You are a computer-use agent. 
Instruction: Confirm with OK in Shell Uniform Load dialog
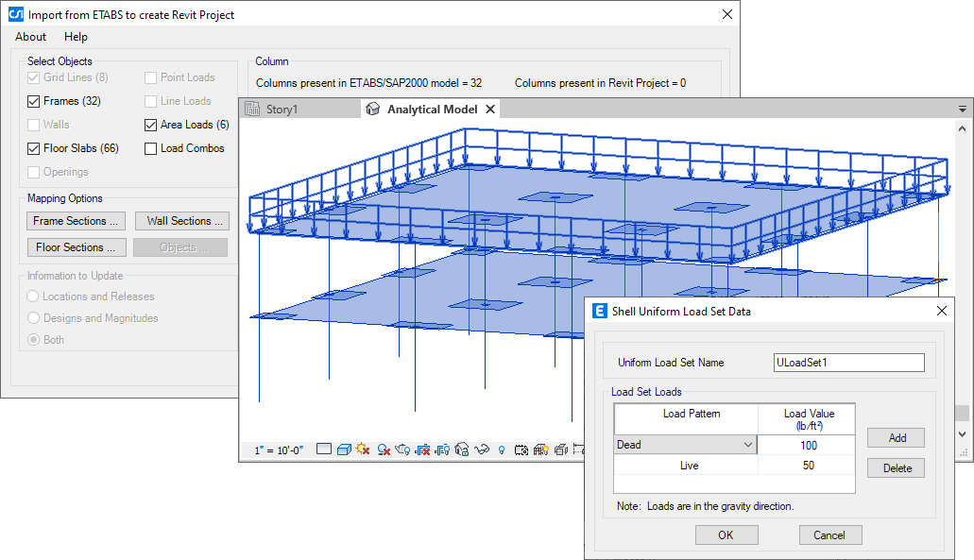pyautogui.click(x=726, y=535)
